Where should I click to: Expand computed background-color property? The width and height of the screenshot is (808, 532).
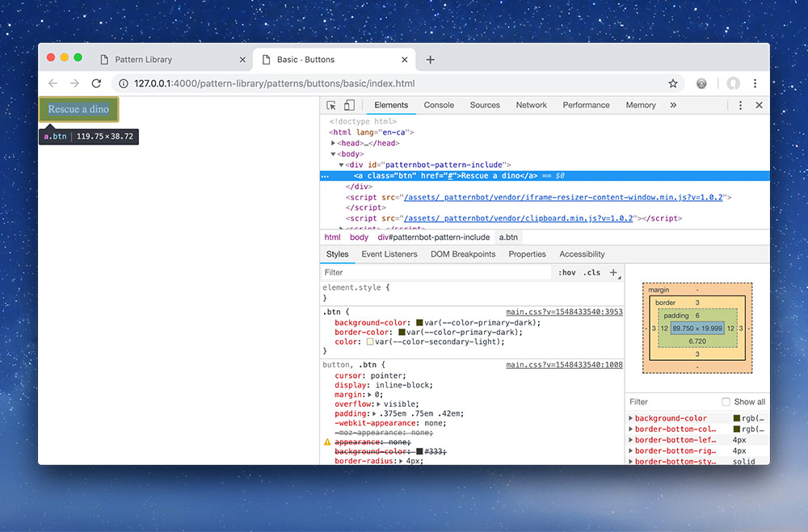[x=631, y=418]
